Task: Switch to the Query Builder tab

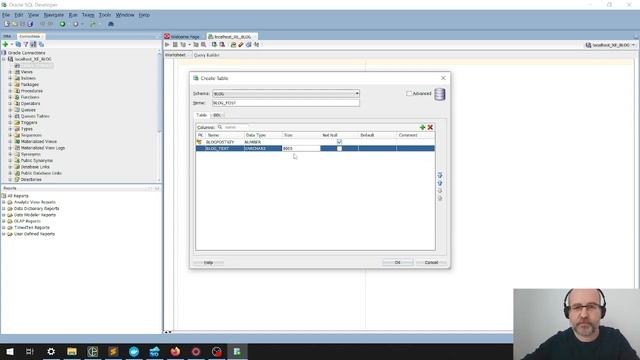Action: [207, 55]
